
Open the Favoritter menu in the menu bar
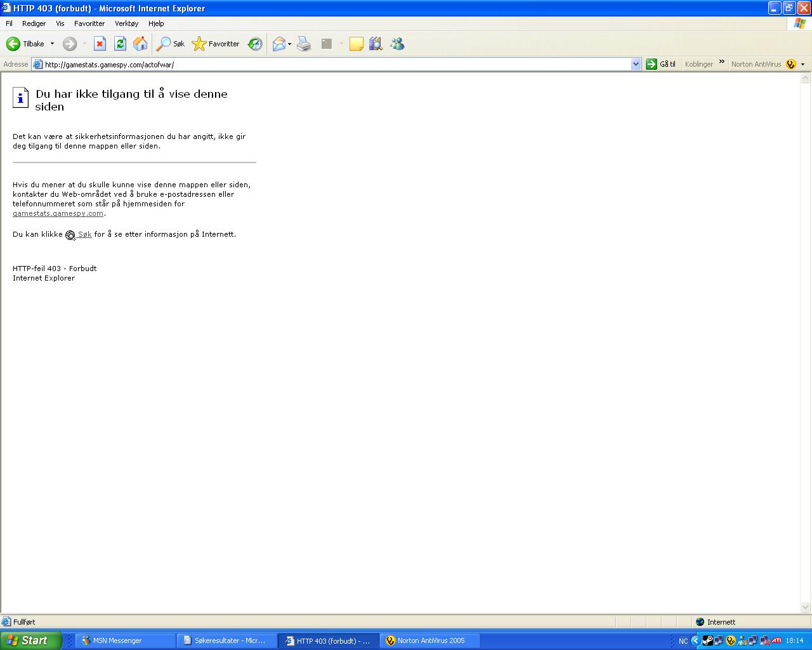(89, 23)
